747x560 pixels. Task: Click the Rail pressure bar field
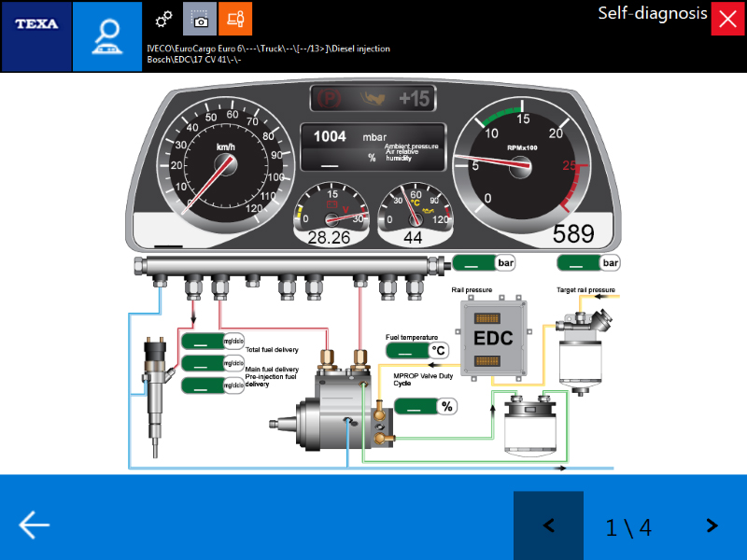(484, 263)
